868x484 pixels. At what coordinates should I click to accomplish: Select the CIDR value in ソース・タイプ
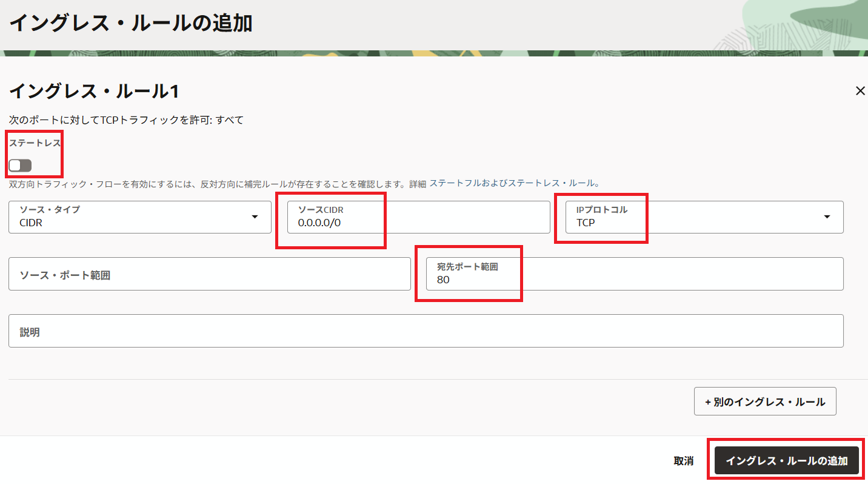[31, 223]
